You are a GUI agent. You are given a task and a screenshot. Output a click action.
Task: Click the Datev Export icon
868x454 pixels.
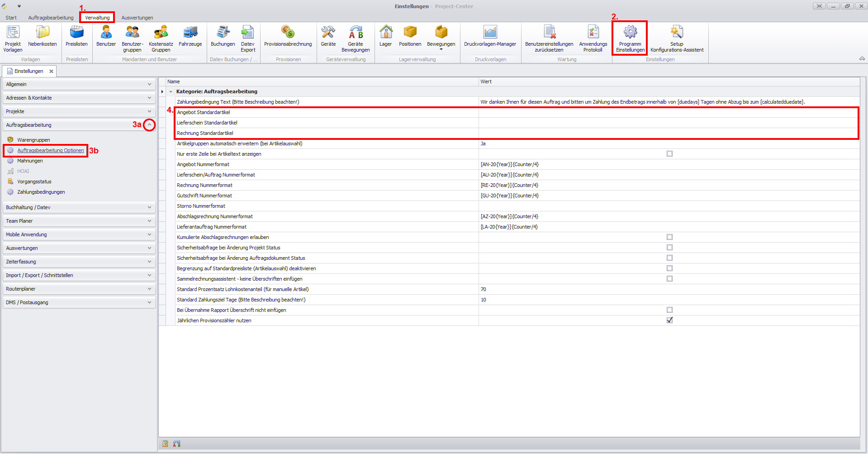248,33
